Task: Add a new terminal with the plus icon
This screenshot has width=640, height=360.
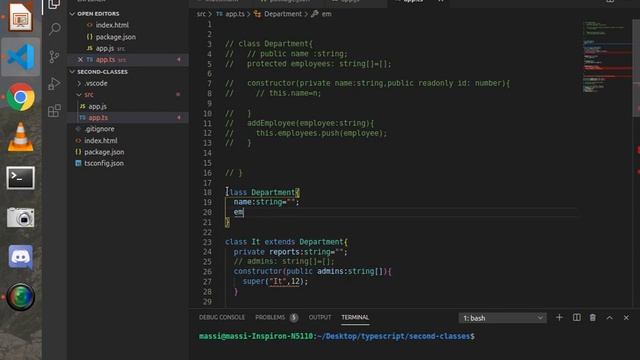Action: coord(559,318)
